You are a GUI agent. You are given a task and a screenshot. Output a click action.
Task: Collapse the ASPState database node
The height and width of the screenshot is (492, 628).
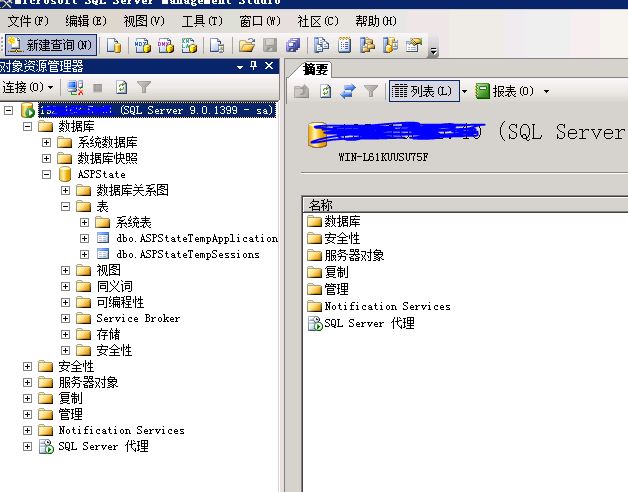47,174
